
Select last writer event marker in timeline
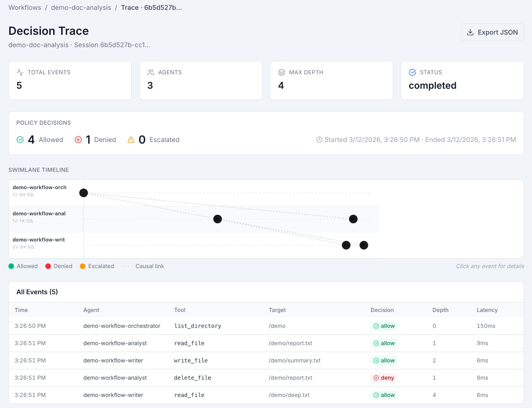(364, 245)
